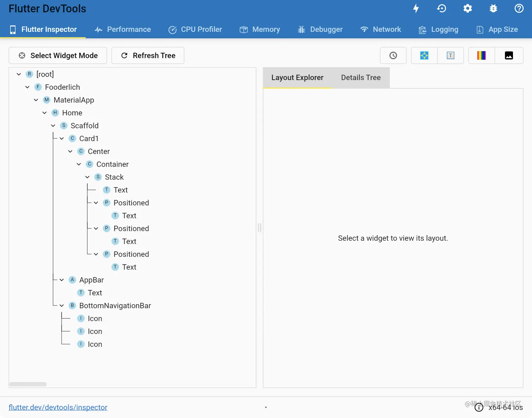Click the H icon beside Home
Image resolution: width=532 pixels, height=418 pixels.
[x=55, y=113]
